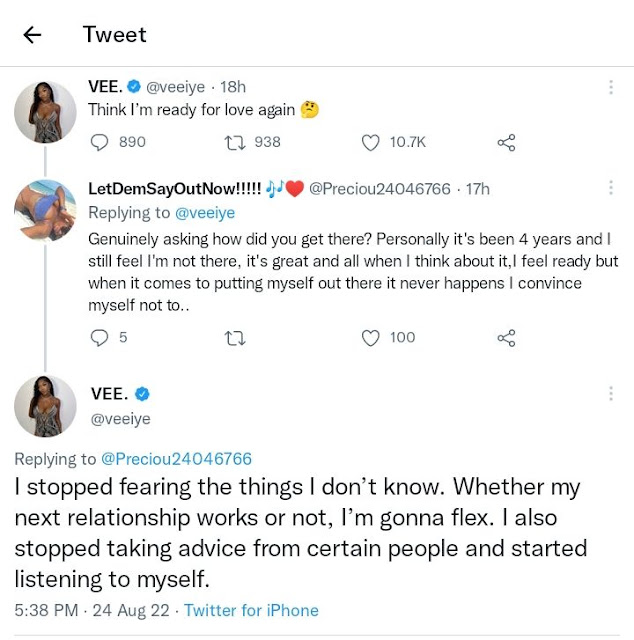
Task: Click the 5:38 PM · 24 Aug 22 timestamp
Action: (x=92, y=610)
